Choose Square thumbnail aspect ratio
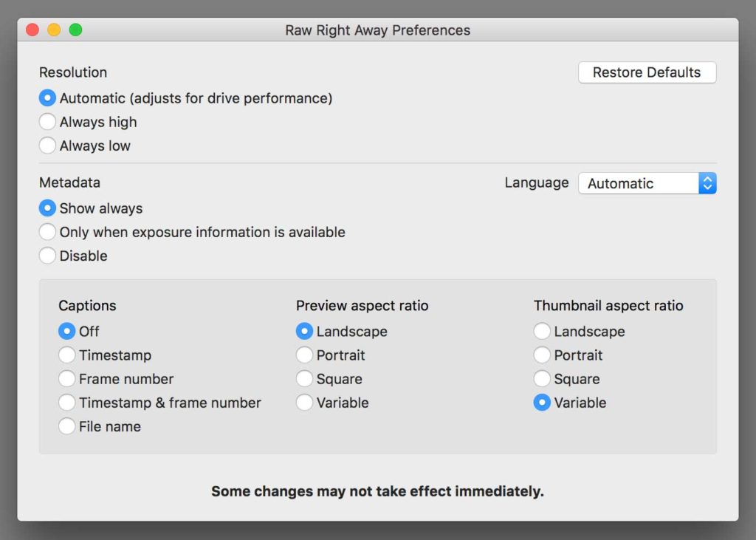 [543, 379]
